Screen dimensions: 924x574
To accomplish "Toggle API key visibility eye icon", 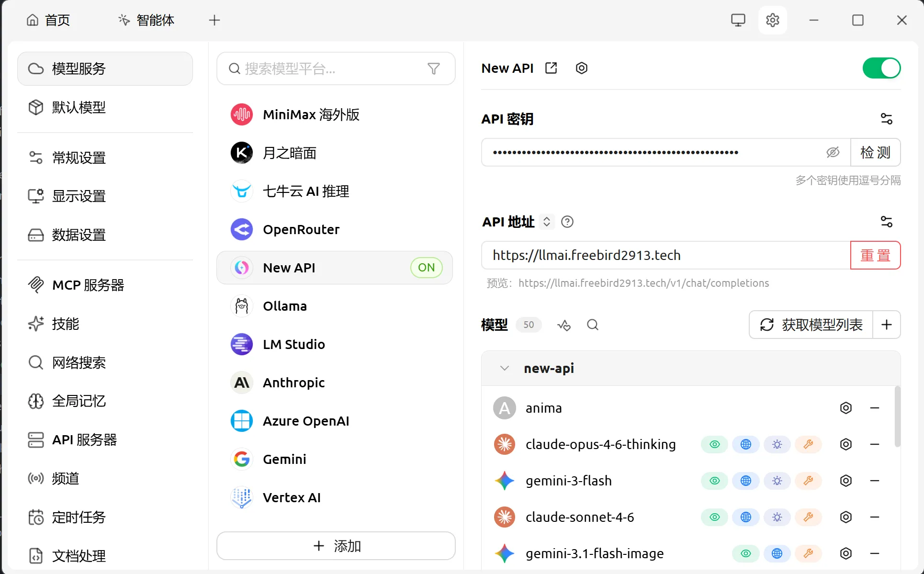I will pos(833,152).
